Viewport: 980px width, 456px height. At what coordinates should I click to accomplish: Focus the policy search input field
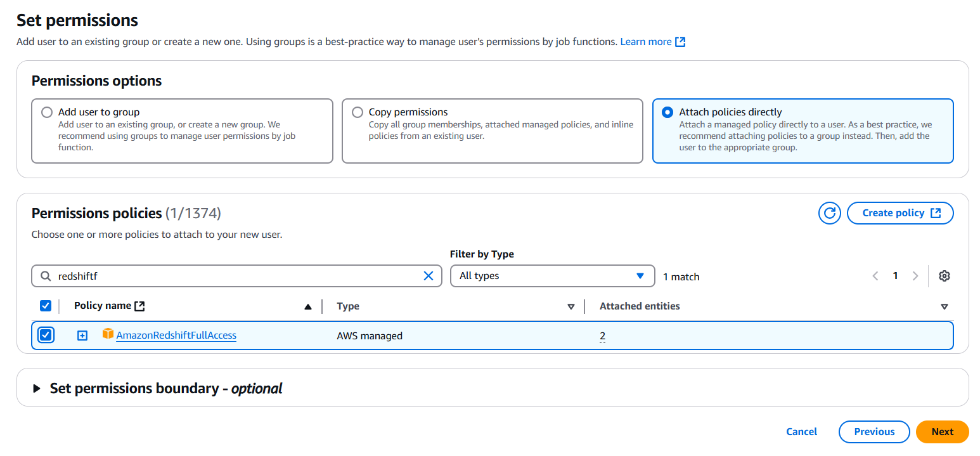click(x=236, y=276)
